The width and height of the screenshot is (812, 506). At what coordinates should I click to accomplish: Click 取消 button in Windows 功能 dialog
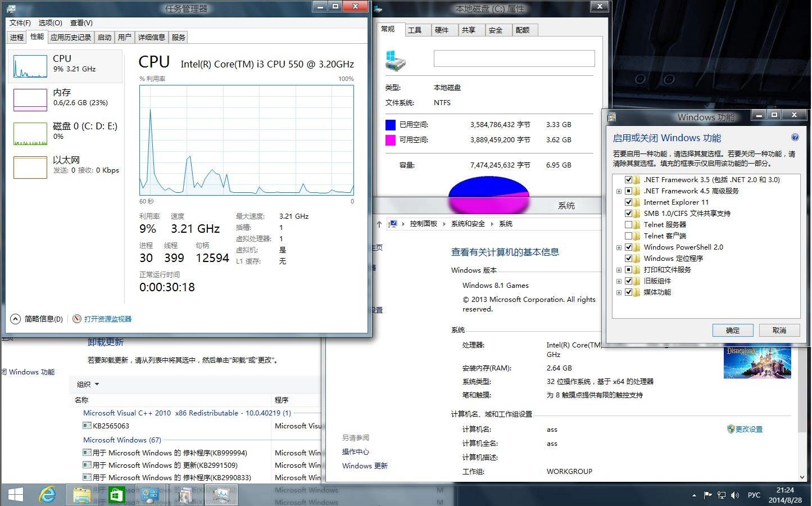(x=779, y=330)
